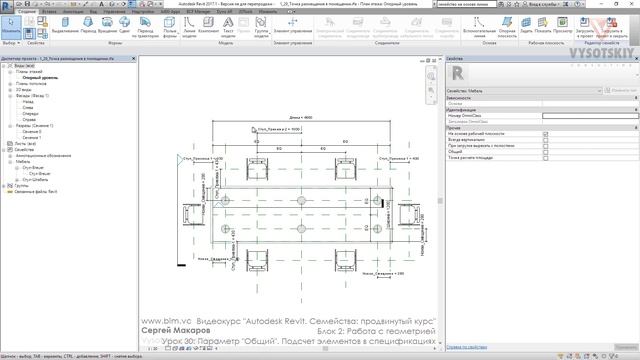This screenshot has width=640, height=360.
Task: Toggle 'При загрузке вырезать с полостями' checkbox
Action: [x=545, y=146]
